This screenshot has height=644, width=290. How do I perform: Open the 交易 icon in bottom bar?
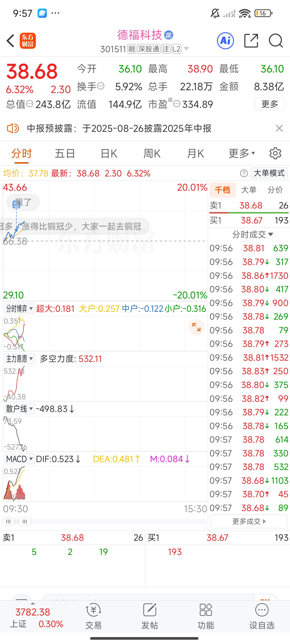94,610
